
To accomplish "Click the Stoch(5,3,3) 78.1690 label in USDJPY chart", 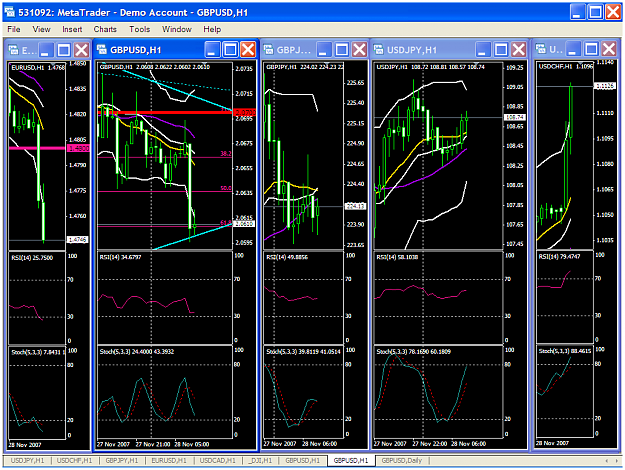I will tap(413, 352).
